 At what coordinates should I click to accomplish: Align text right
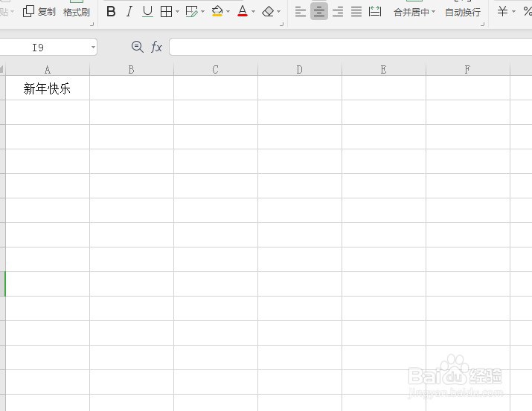[x=338, y=12]
